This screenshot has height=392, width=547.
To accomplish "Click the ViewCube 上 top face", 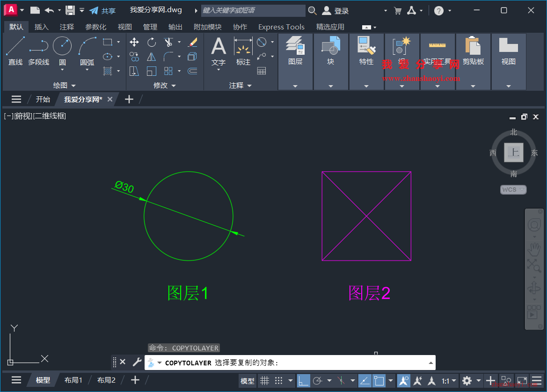I will (x=513, y=152).
